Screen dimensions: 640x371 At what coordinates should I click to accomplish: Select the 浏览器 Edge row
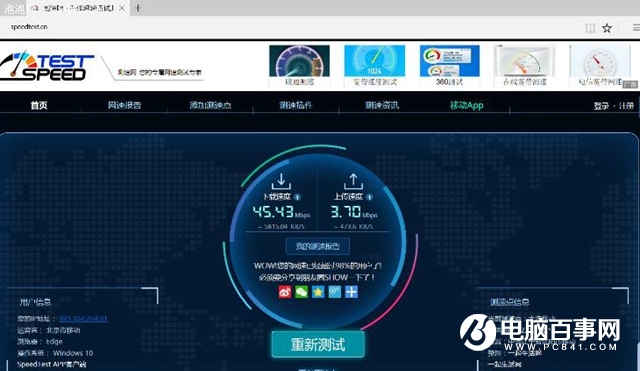pos(40,341)
